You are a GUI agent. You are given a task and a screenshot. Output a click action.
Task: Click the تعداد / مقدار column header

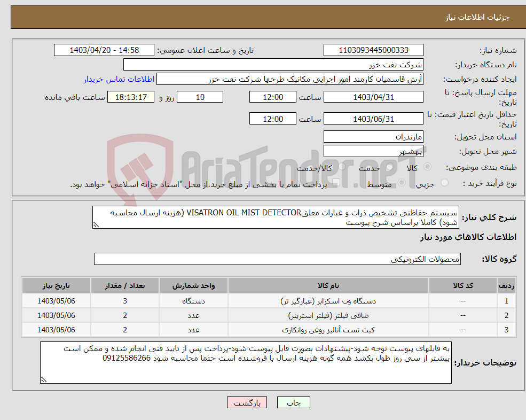[x=125, y=286]
